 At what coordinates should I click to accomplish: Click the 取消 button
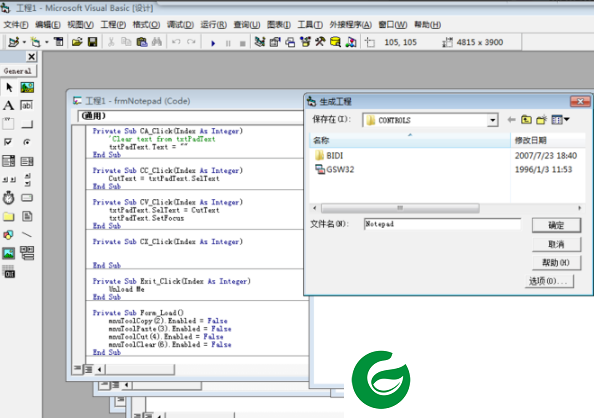[556, 244]
